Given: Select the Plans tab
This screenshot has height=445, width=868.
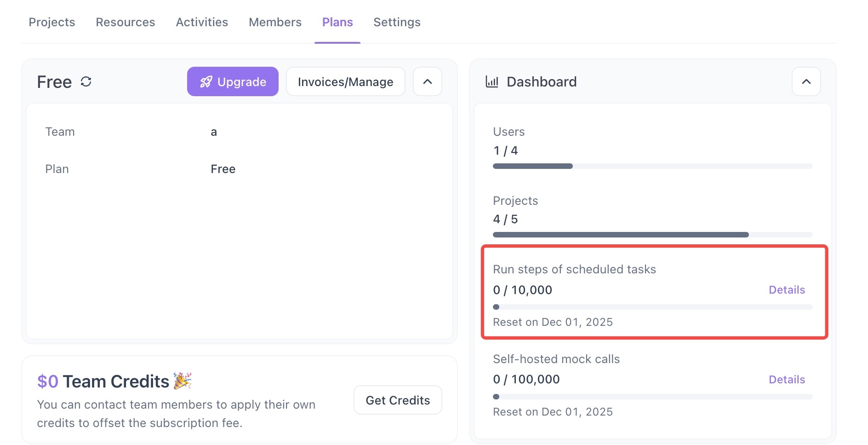Looking at the screenshot, I should click(x=337, y=22).
